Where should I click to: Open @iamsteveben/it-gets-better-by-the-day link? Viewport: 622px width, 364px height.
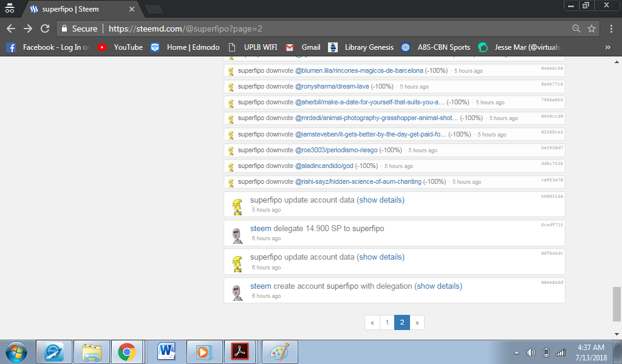click(x=371, y=134)
